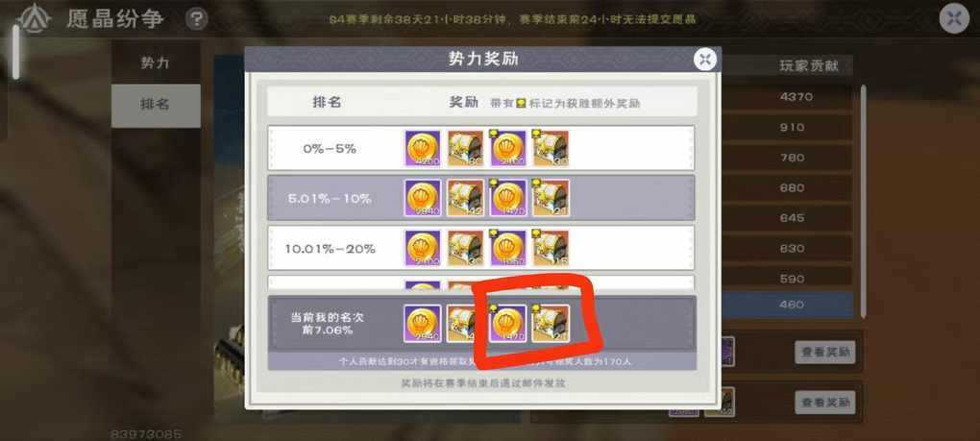Click bonus treasure chest in 10.01%–20% row
The image size is (980, 441).
click(x=551, y=248)
